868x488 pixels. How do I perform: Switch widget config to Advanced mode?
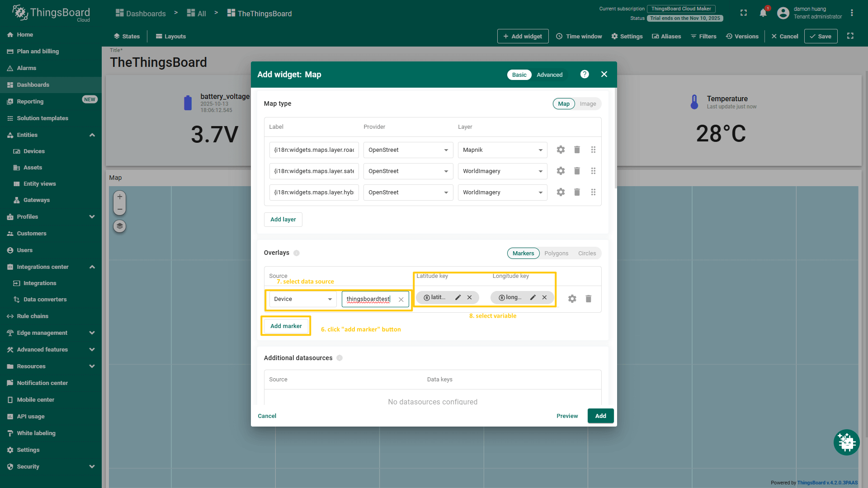click(x=549, y=75)
